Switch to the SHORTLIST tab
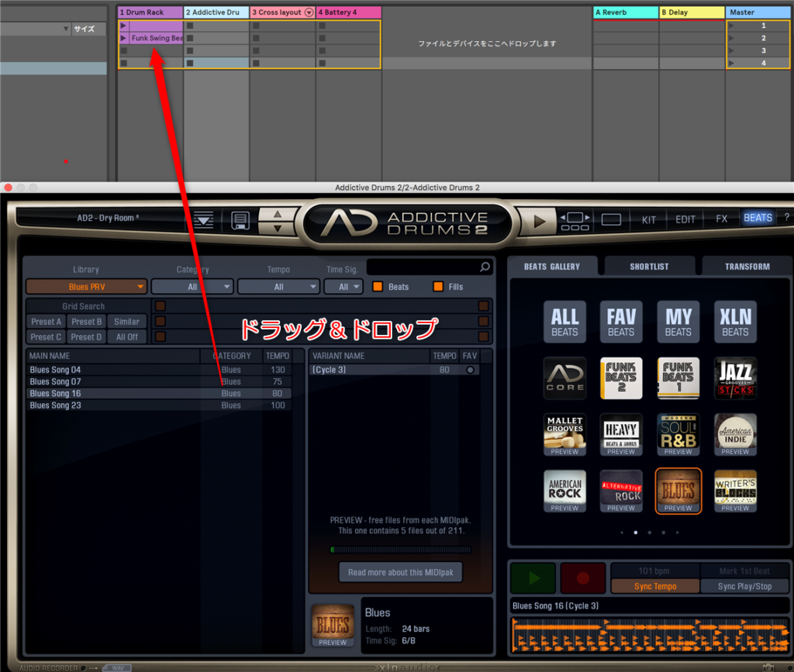The image size is (794, 672). tap(650, 267)
